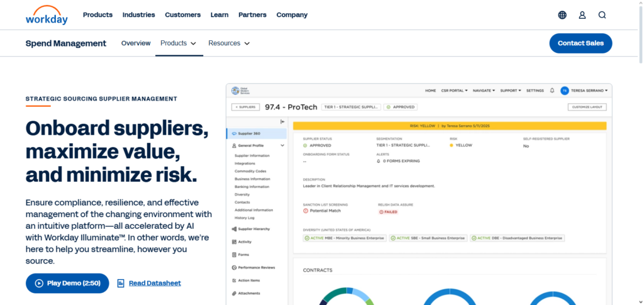Select Commodity Codes item
Viewport: 644px width, 305px height.
[250, 171]
